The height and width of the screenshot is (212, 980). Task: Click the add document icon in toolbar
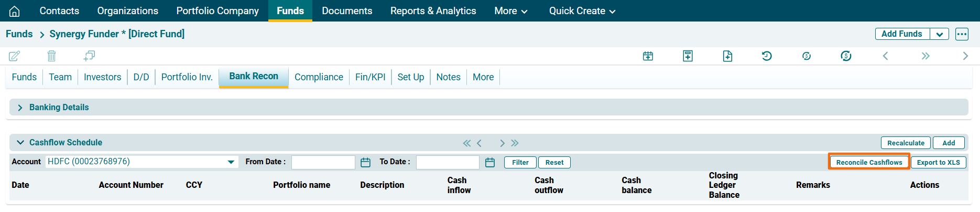pos(727,56)
